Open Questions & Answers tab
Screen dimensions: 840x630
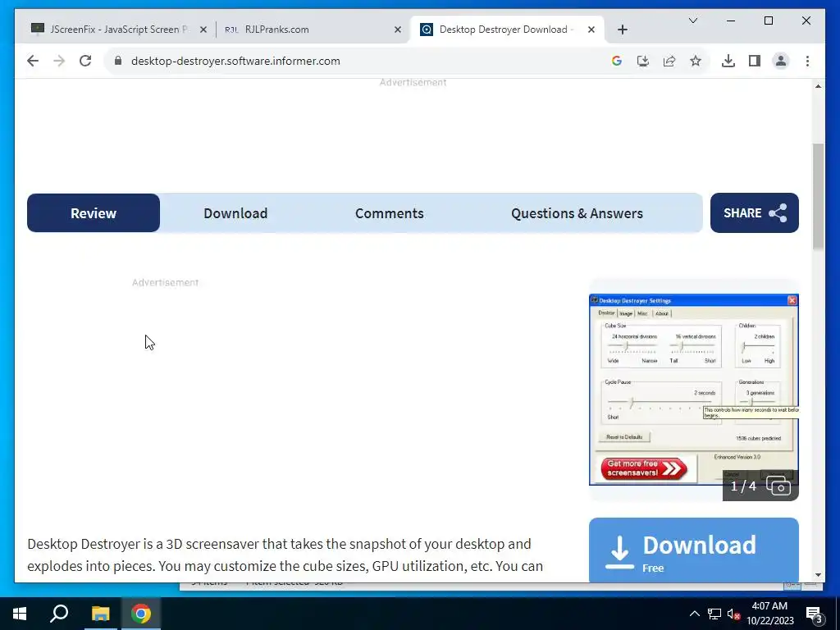(x=577, y=213)
